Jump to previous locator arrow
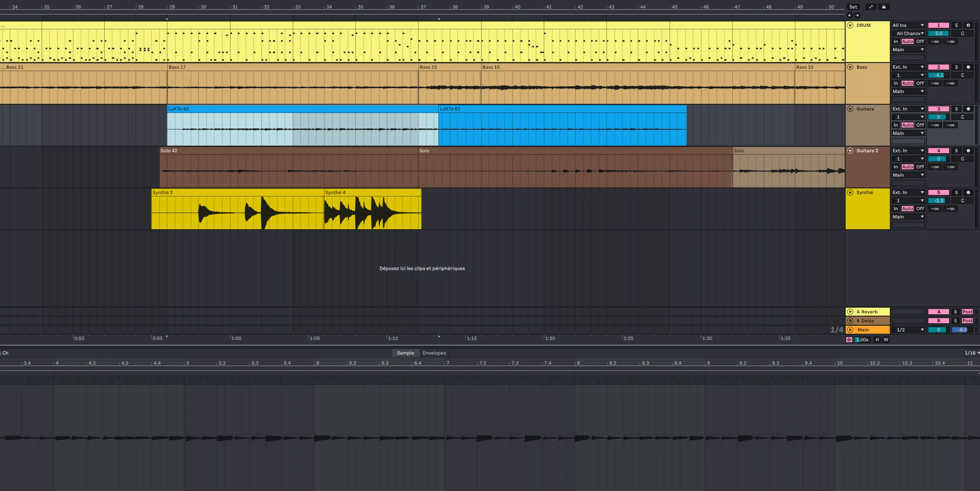980x491 pixels. (x=850, y=15)
